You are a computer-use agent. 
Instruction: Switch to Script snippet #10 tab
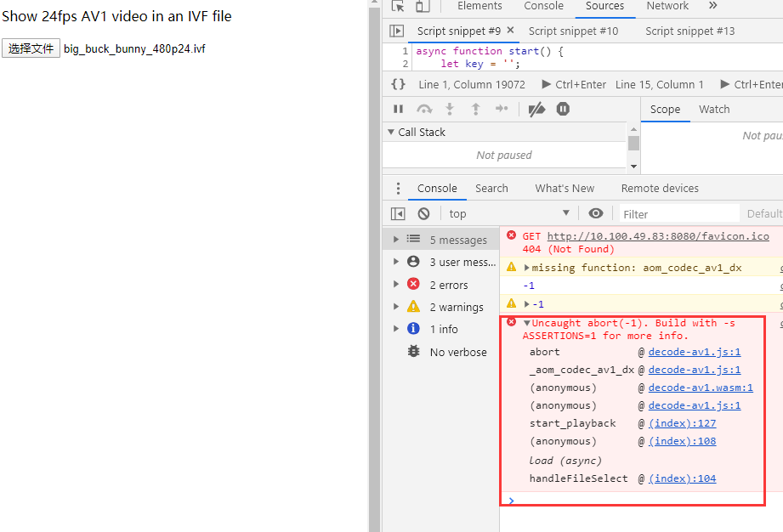pyautogui.click(x=573, y=31)
